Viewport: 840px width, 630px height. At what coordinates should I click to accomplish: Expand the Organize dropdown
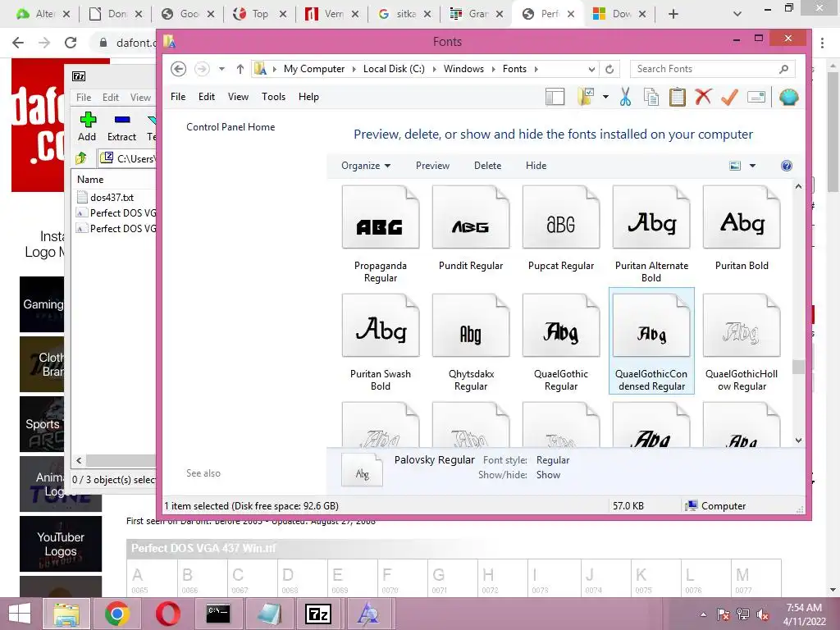tap(366, 166)
